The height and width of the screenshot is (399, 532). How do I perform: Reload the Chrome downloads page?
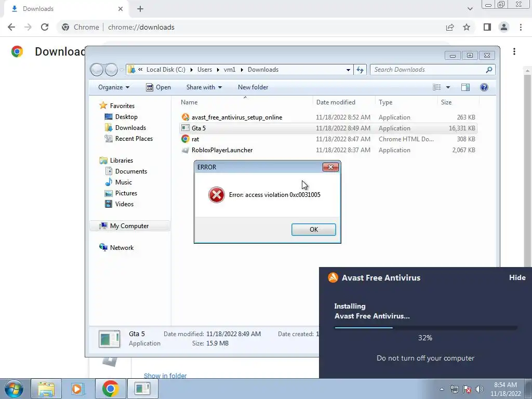coord(45,27)
